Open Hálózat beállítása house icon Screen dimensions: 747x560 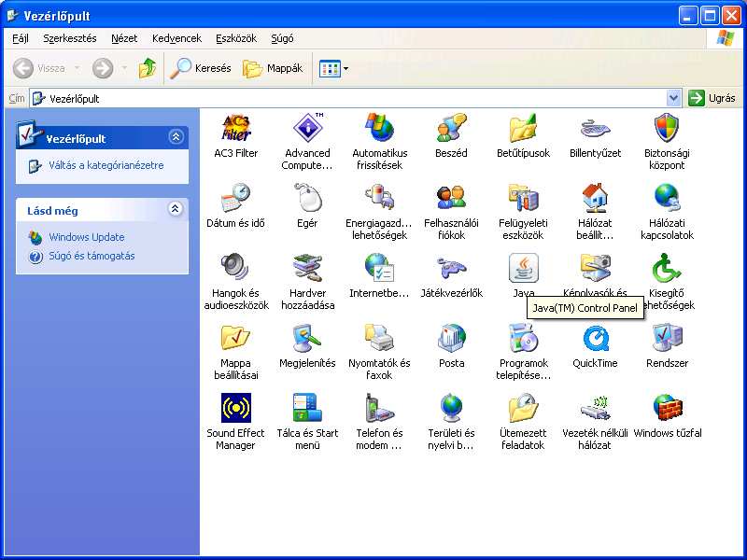595,198
